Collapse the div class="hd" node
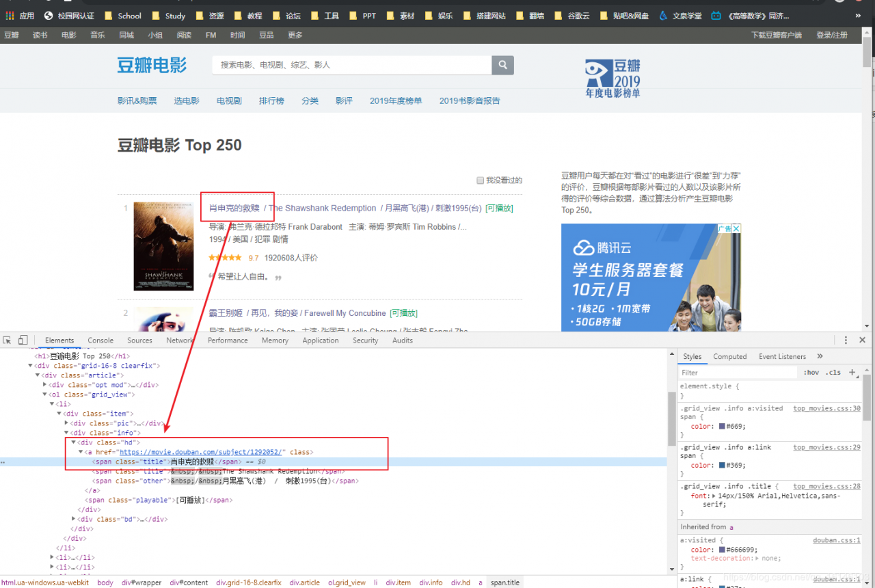This screenshot has width=875, height=588. [74, 442]
